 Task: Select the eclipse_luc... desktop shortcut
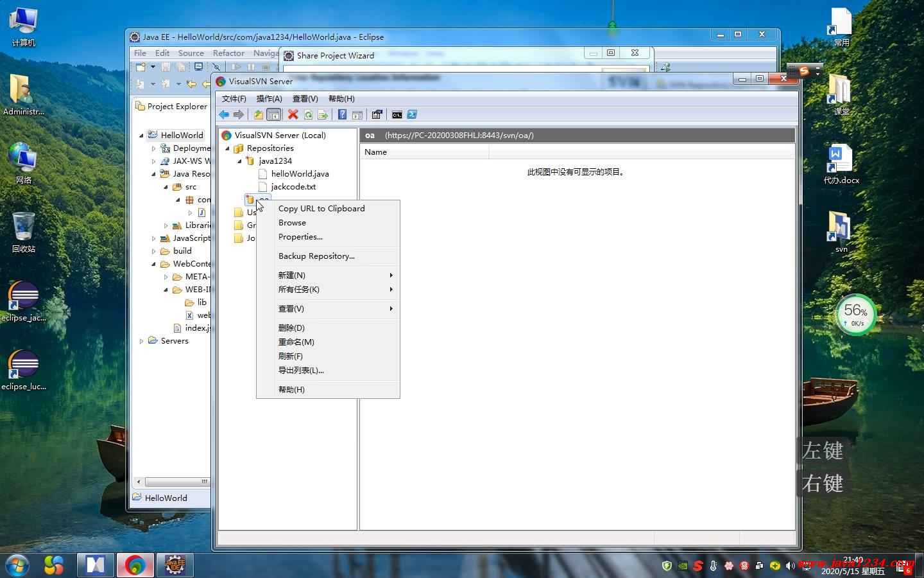24,371
